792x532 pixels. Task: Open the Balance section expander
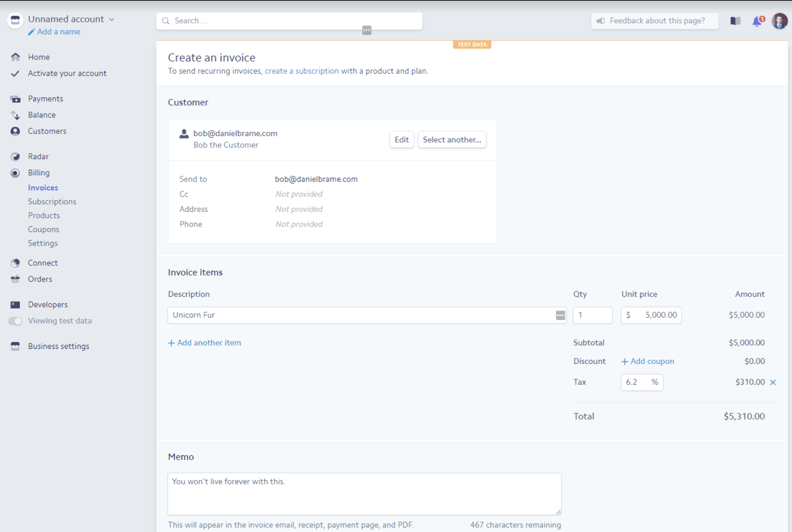(x=42, y=115)
